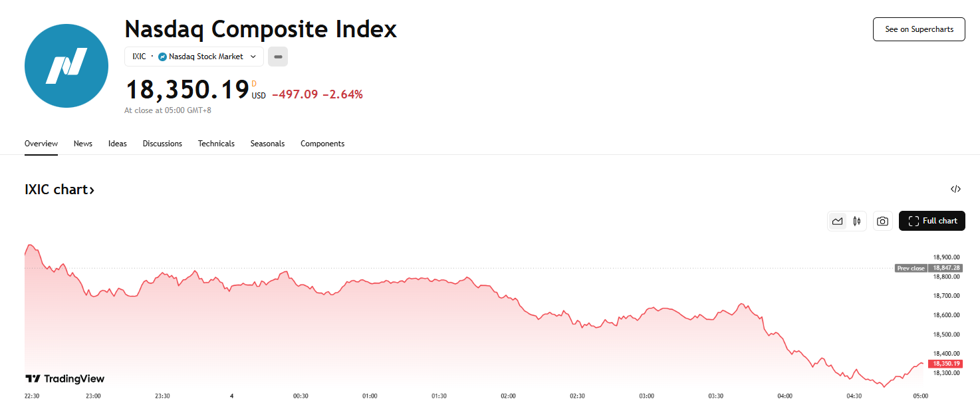The height and width of the screenshot is (413, 980).
Task: Switch to the Technicals tab
Action: click(216, 144)
